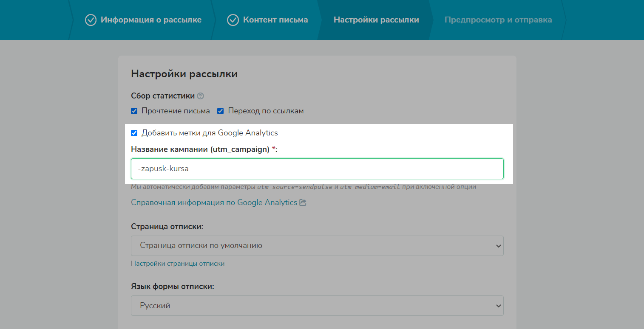Uncheck the Прочтение письма checkbox
The height and width of the screenshot is (329, 644).
point(134,111)
